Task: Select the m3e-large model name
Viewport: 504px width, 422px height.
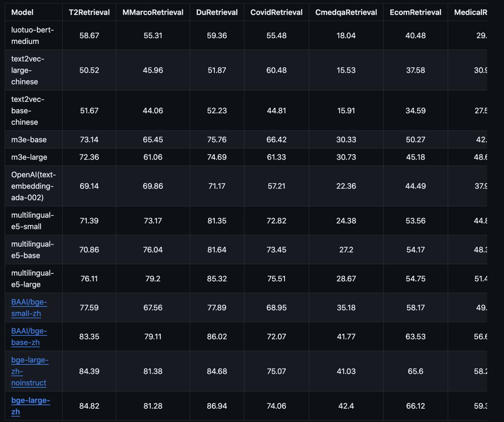Action: (x=29, y=157)
